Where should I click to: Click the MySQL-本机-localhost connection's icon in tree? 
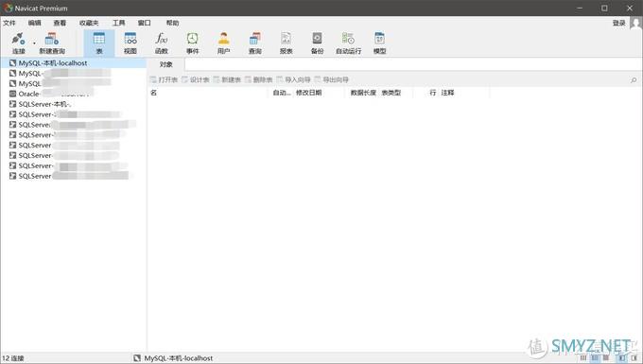pos(12,63)
